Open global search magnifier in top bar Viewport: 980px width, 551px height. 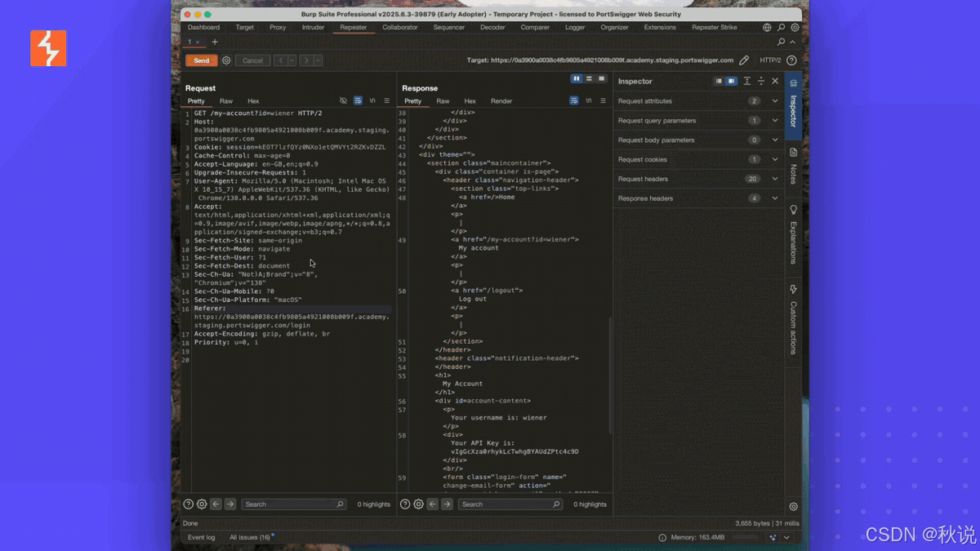781,27
